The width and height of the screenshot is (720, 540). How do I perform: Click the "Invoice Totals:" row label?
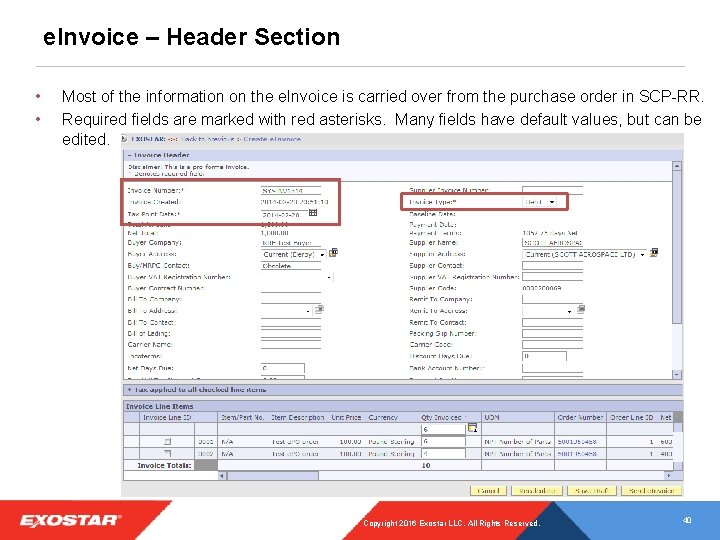(x=164, y=465)
